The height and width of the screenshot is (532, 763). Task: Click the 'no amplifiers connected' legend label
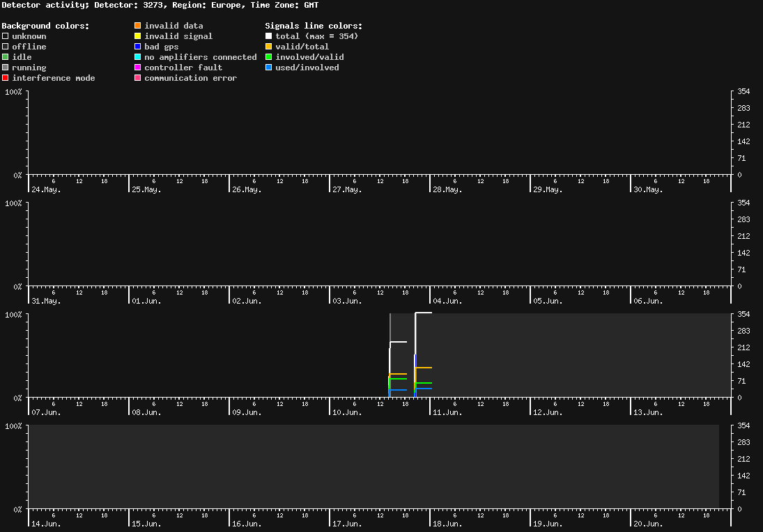tap(201, 57)
